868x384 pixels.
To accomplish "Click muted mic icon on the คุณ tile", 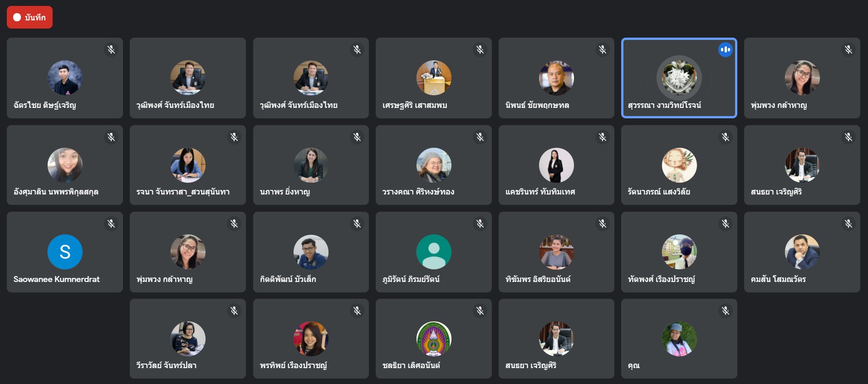I will [x=726, y=311].
